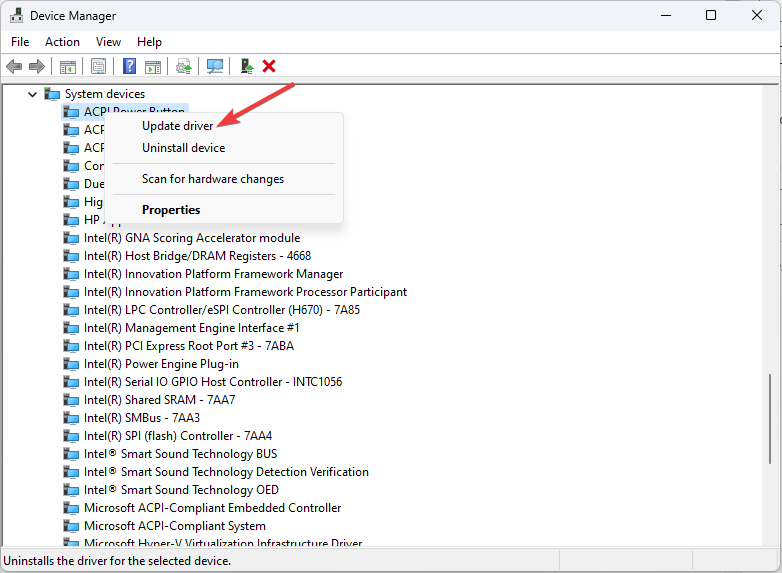Select Uninstall device in the context menu
The width and height of the screenshot is (782, 573).
[x=183, y=148]
